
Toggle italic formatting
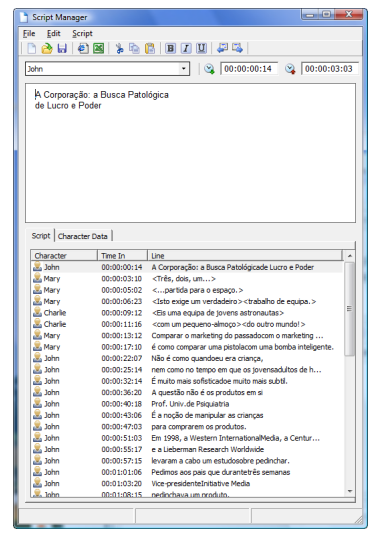(186, 48)
